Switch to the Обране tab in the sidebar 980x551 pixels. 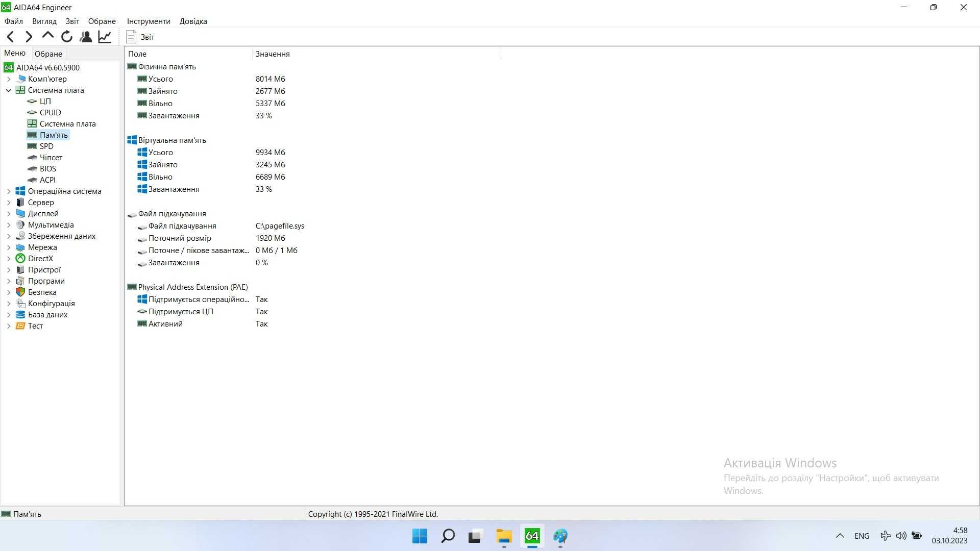(48, 54)
